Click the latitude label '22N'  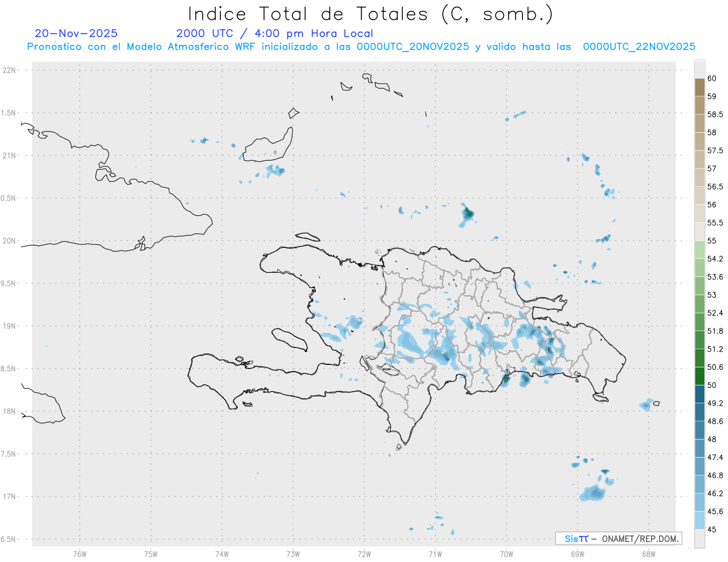pos(9,70)
